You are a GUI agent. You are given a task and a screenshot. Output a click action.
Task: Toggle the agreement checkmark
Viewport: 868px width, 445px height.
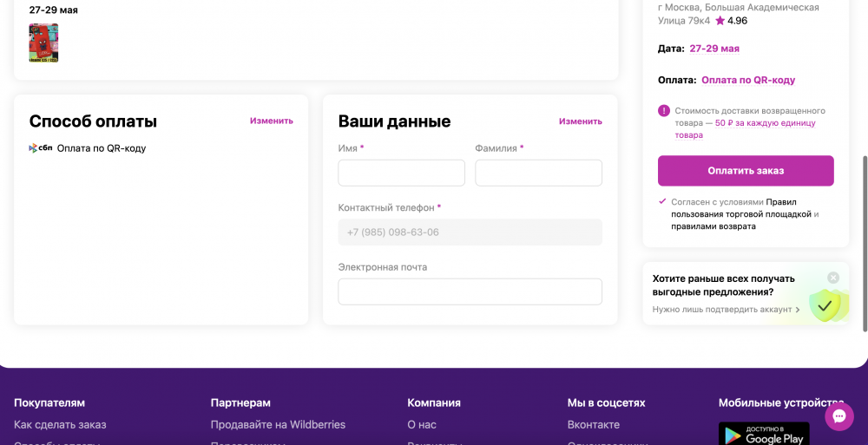(662, 201)
